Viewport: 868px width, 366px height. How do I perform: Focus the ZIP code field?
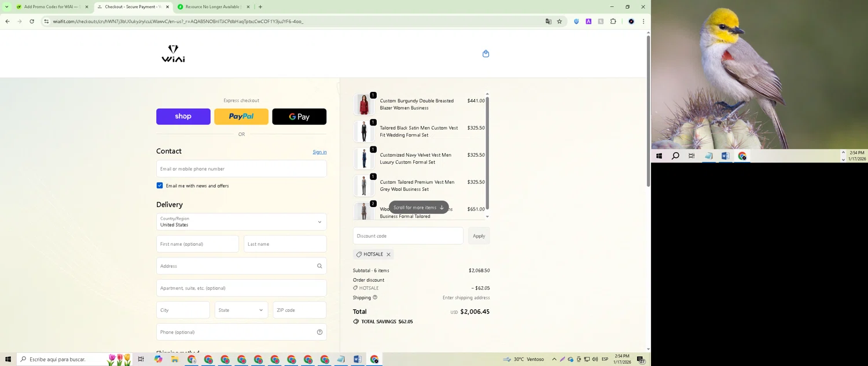click(x=299, y=310)
